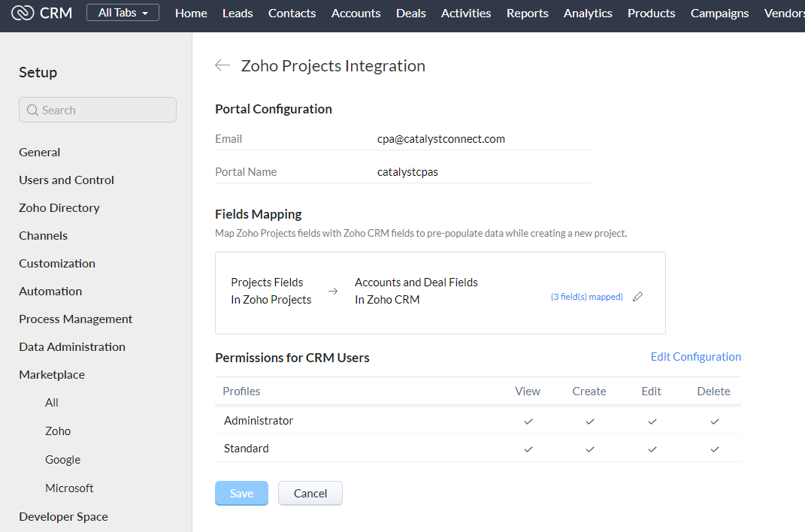Viewport: 805px width, 532px height.
Task: Click the Zoho CRM logo icon
Action: click(23, 13)
